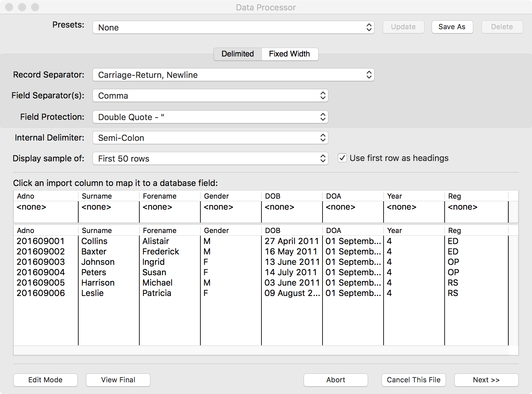This screenshot has height=394, width=532.
Task: Select the DOB cell 03 June 2011
Action: tap(292, 283)
